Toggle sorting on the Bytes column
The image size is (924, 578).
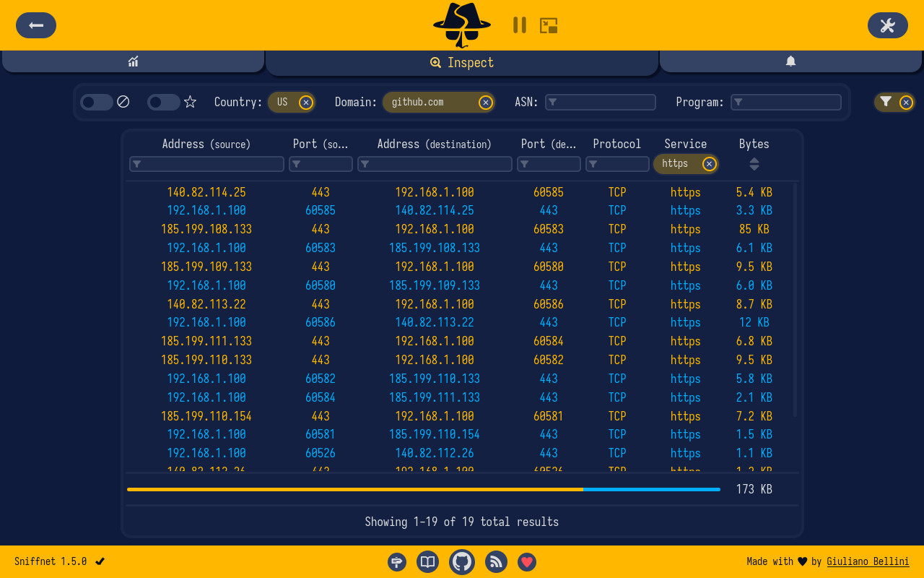tap(754, 164)
